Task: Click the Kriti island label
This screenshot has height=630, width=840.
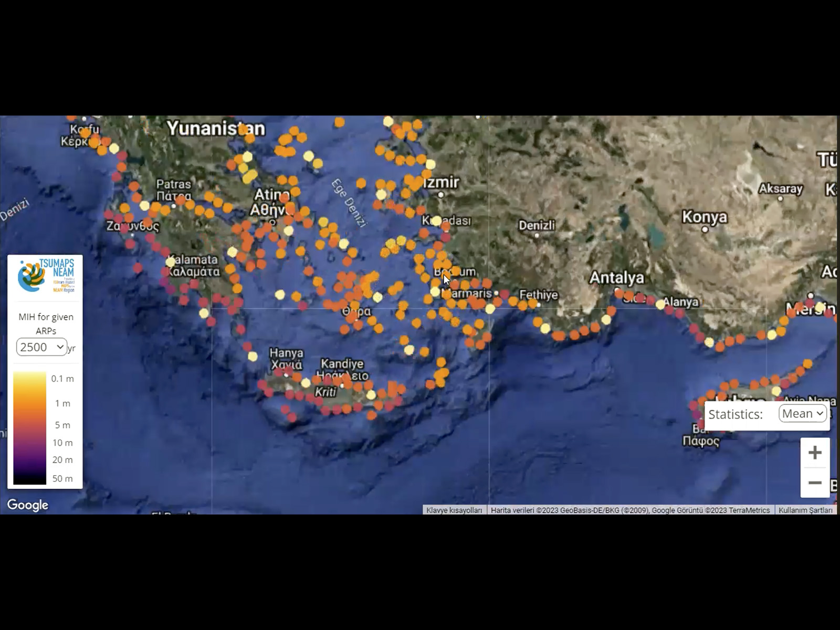Action: pyautogui.click(x=325, y=392)
